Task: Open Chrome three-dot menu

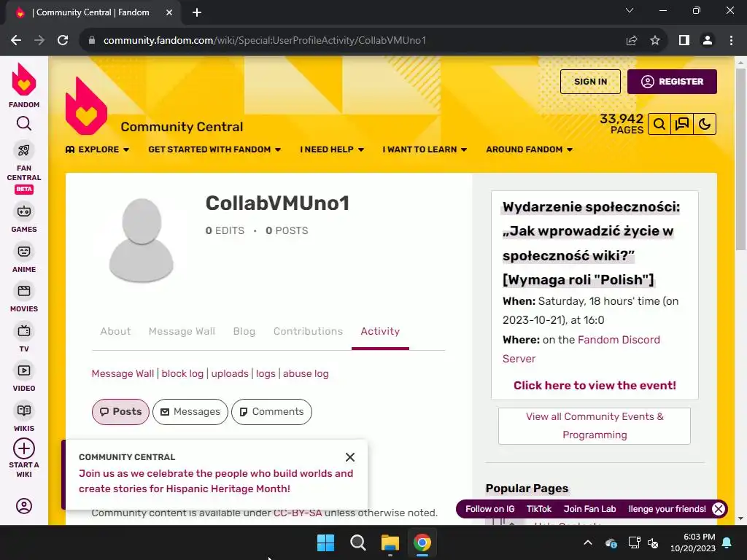Action: pyautogui.click(x=731, y=41)
